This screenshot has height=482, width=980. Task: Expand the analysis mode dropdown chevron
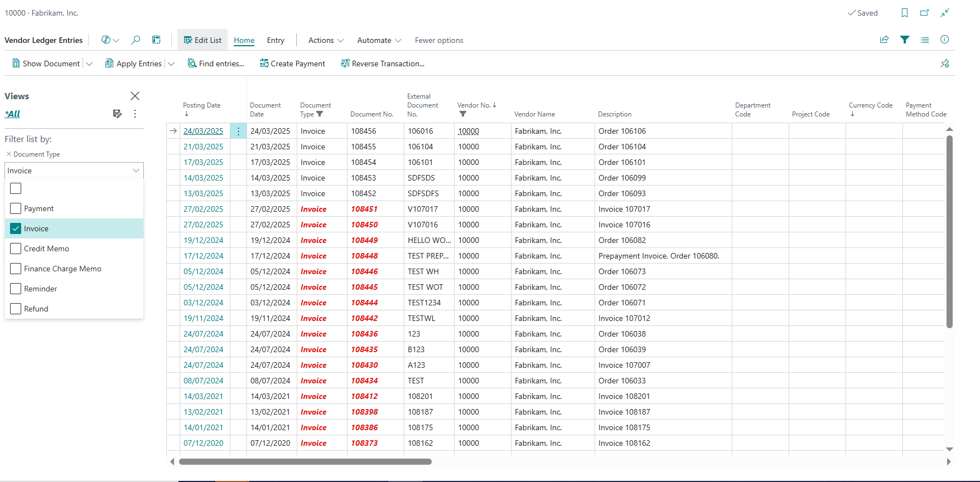tap(116, 40)
